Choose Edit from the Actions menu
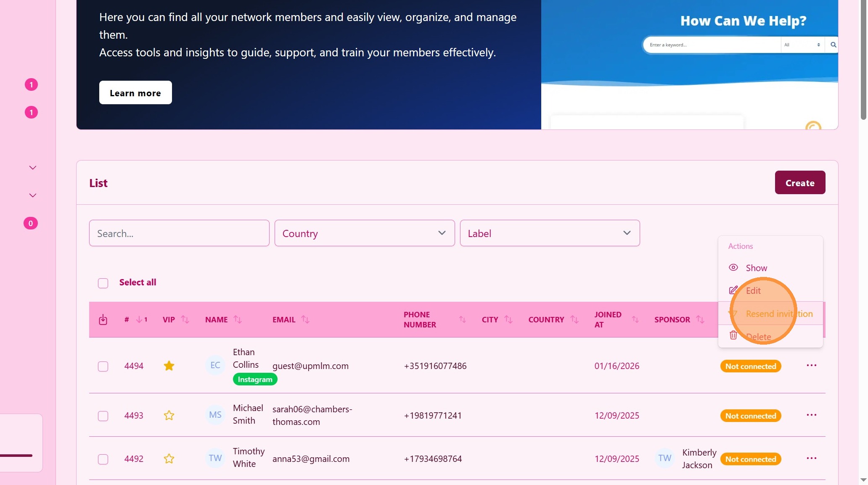868x485 pixels. click(753, 291)
